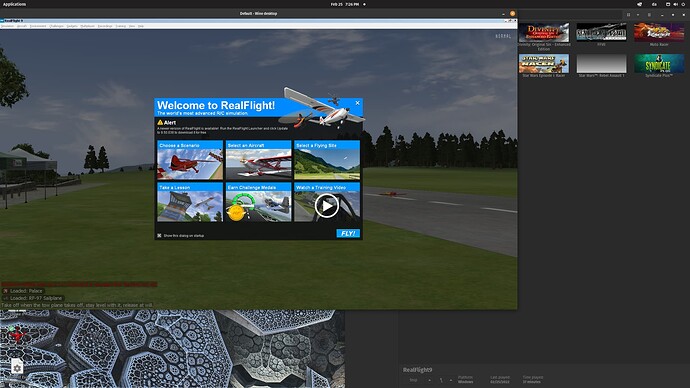
Task: Select the Syndicate Plus game cover
Action: tap(659, 64)
